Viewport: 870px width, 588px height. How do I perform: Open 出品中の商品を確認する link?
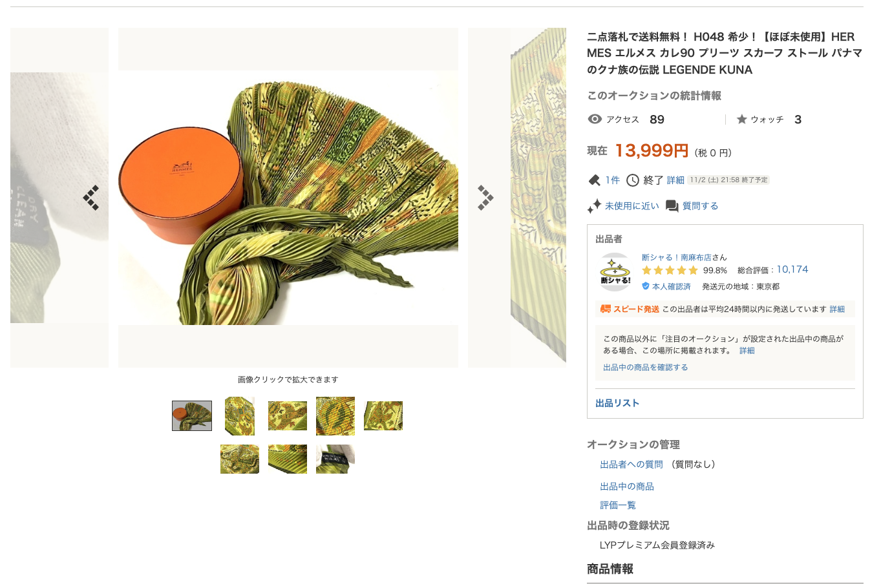pyautogui.click(x=646, y=367)
